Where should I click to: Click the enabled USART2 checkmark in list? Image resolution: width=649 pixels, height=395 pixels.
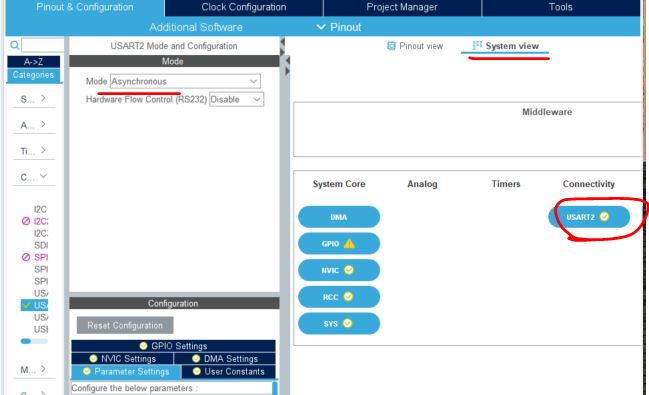(26, 305)
